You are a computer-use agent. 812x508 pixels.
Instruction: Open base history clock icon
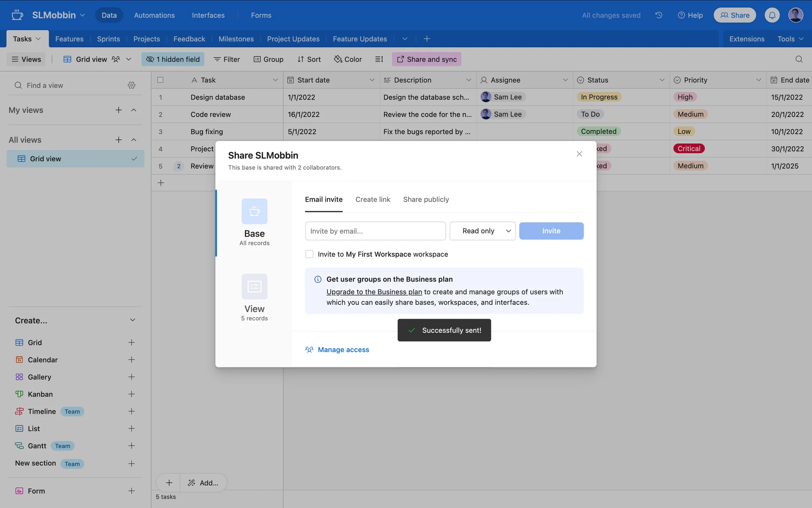tap(658, 15)
